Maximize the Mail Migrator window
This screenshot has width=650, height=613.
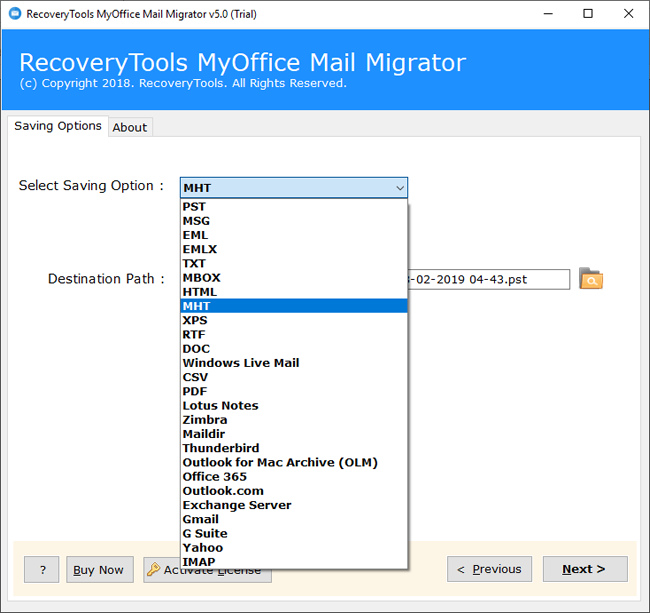[588, 14]
